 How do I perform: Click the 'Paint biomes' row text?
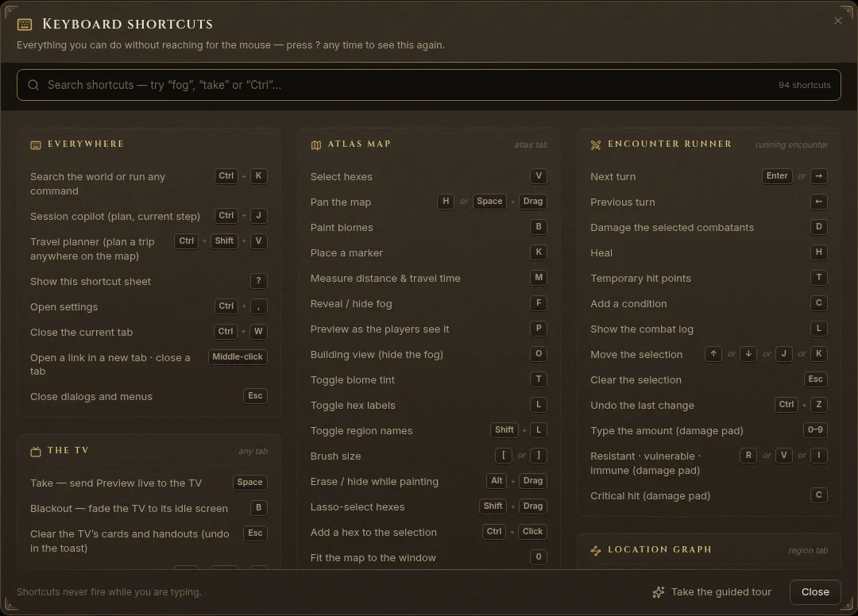point(342,227)
